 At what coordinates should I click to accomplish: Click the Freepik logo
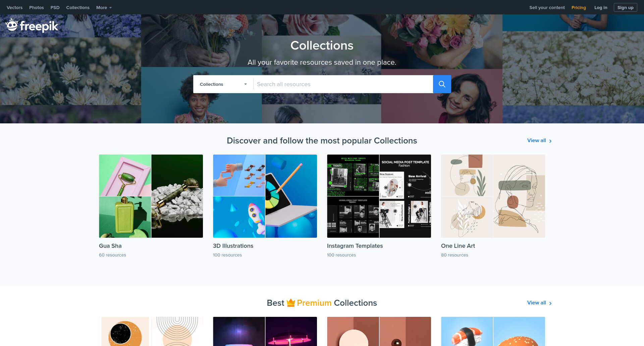(x=32, y=25)
